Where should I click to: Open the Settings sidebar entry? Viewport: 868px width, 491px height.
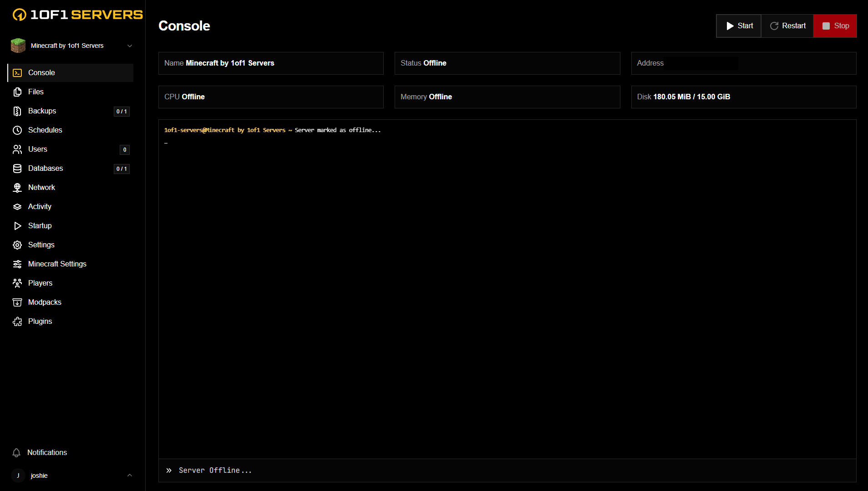[71, 245]
